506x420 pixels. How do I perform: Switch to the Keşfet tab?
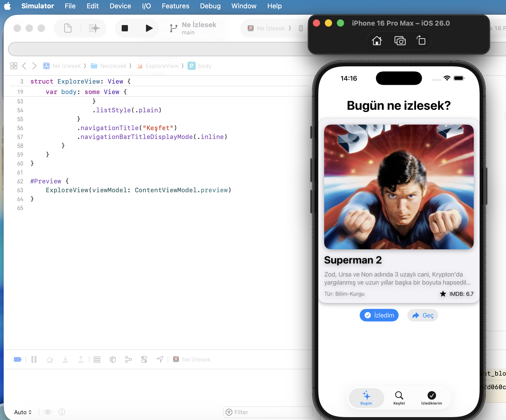pyautogui.click(x=399, y=398)
